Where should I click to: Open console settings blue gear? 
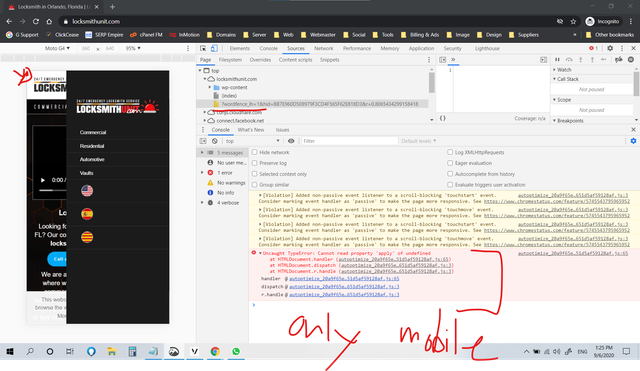(x=633, y=141)
